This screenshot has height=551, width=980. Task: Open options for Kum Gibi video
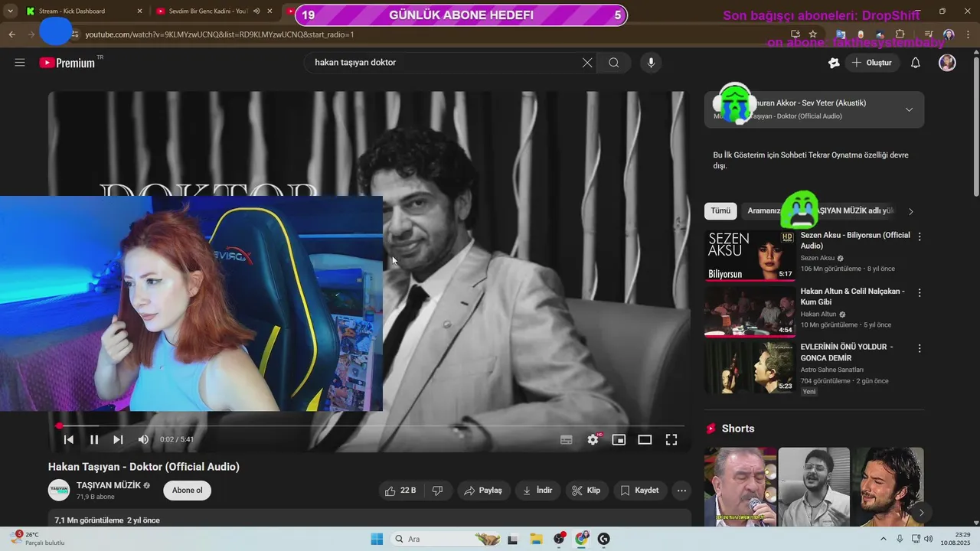point(920,293)
